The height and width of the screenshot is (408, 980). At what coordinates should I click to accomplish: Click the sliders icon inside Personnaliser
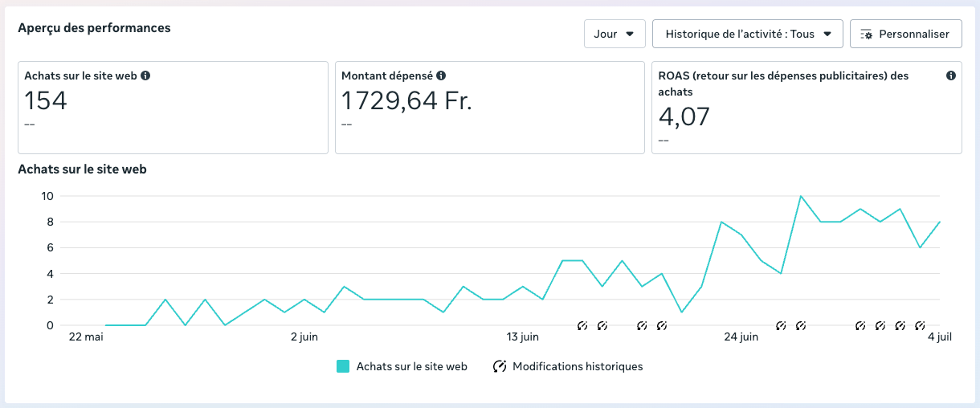(866, 34)
